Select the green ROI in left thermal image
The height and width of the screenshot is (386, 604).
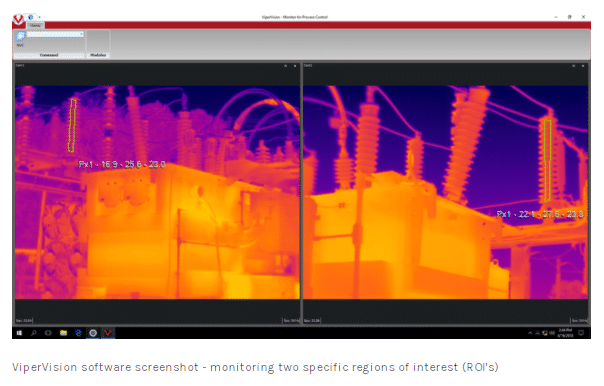click(72, 125)
